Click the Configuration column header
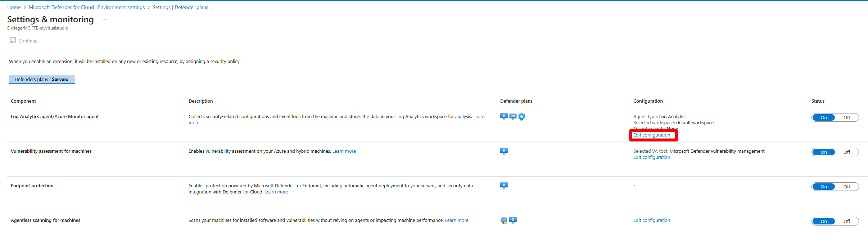The height and width of the screenshot is (241, 868). click(x=648, y=101)
